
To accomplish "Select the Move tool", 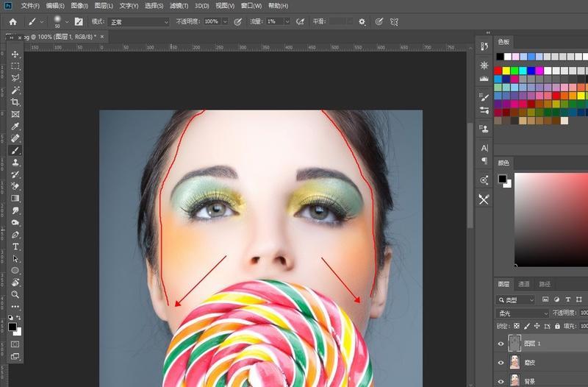I will coord(15,54).
